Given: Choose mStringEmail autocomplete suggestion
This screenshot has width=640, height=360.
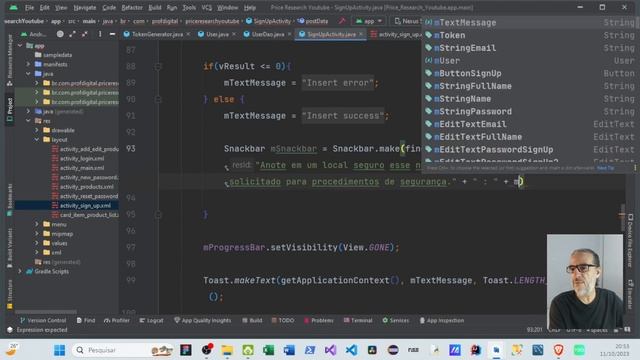Looking at the screenshot, I should pyautogui.click(x=530, y=48).
